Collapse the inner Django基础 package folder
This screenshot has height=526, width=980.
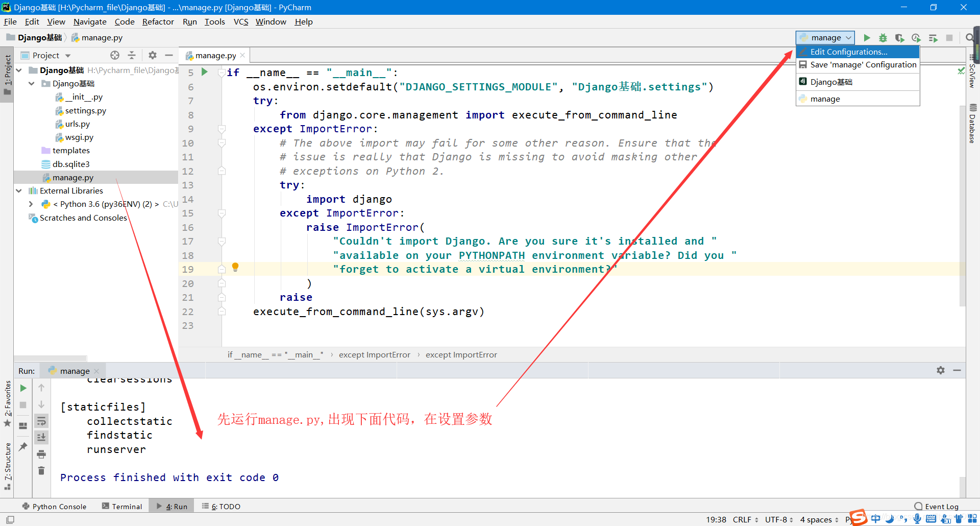(x=32, y=83)
